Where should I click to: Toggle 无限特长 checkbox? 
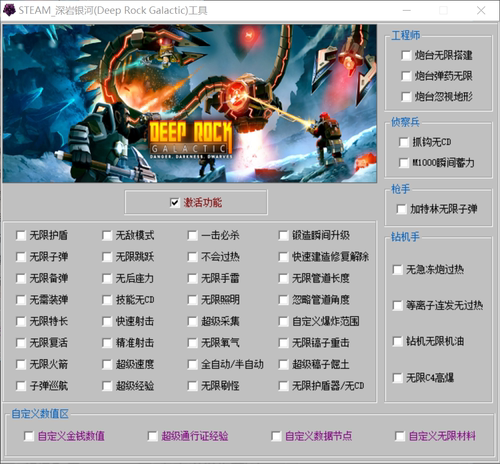click(x=21, y=322)
